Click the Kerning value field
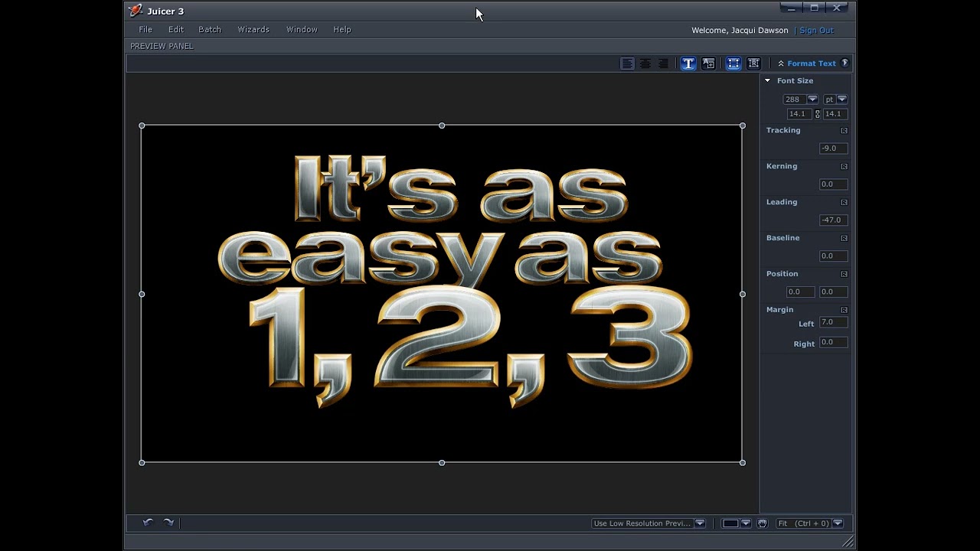The image size is (980, 551). 832,184
